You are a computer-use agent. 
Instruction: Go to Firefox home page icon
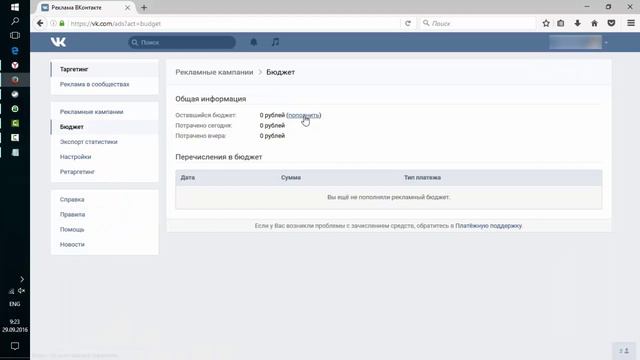(594, 23)
